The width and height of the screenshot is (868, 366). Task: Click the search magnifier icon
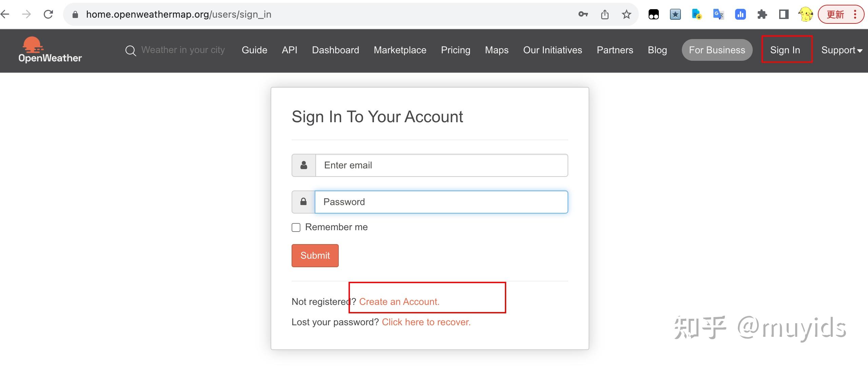coord(131,51)
